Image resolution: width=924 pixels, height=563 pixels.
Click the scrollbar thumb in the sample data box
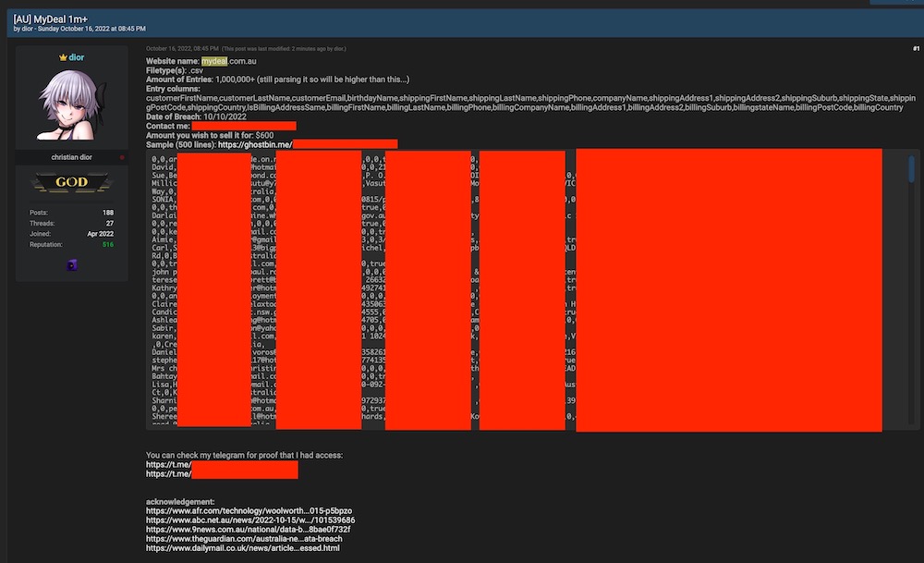coord(911,169)
